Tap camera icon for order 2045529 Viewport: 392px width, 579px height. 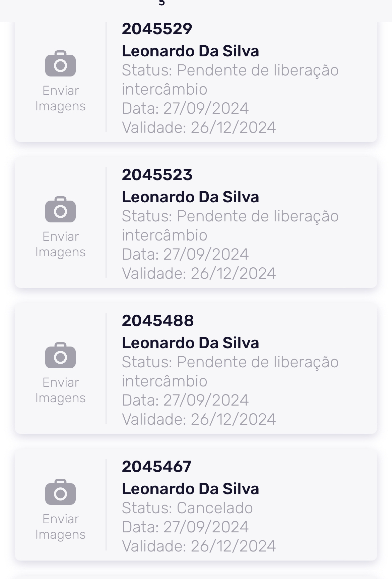point(60,64)
